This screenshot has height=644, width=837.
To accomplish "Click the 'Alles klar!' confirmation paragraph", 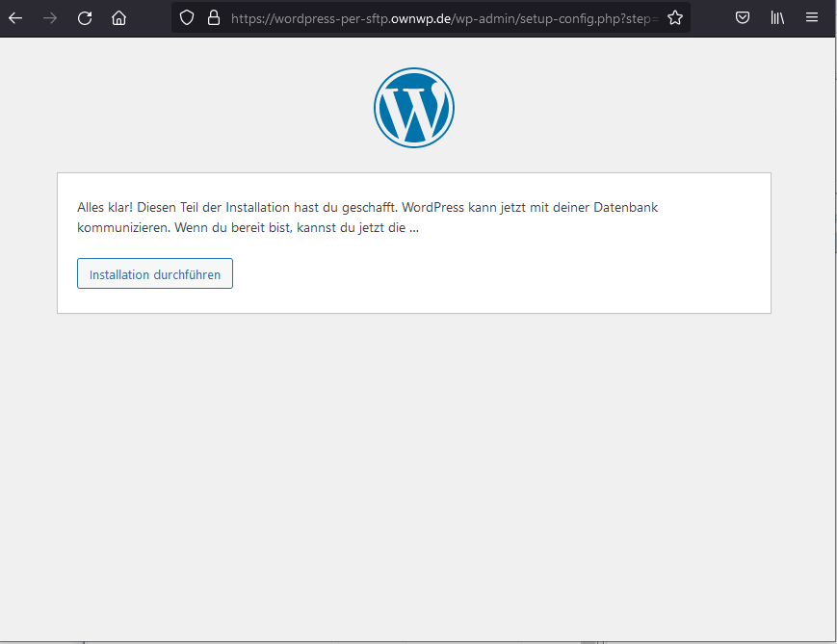I will (368, 218).
